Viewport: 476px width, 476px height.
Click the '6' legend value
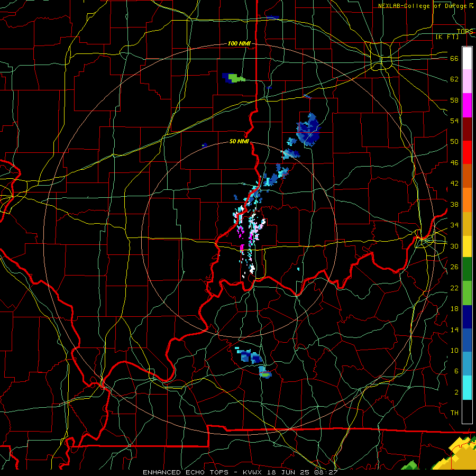456,371
